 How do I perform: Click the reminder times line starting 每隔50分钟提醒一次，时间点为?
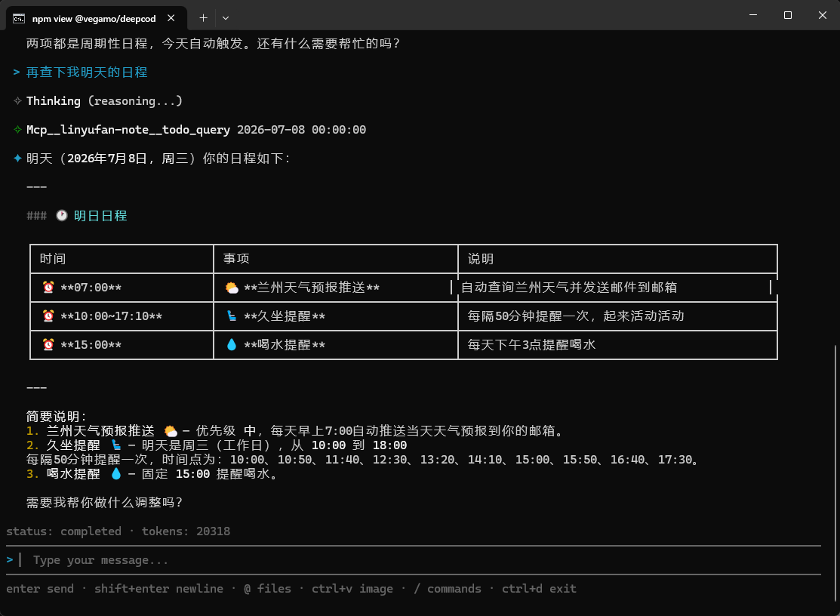(363, 460)
